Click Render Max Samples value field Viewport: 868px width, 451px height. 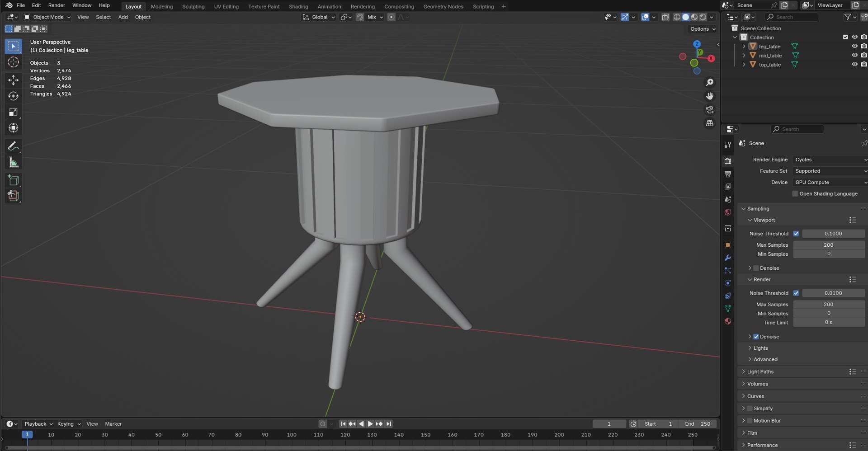pos(829,305)
